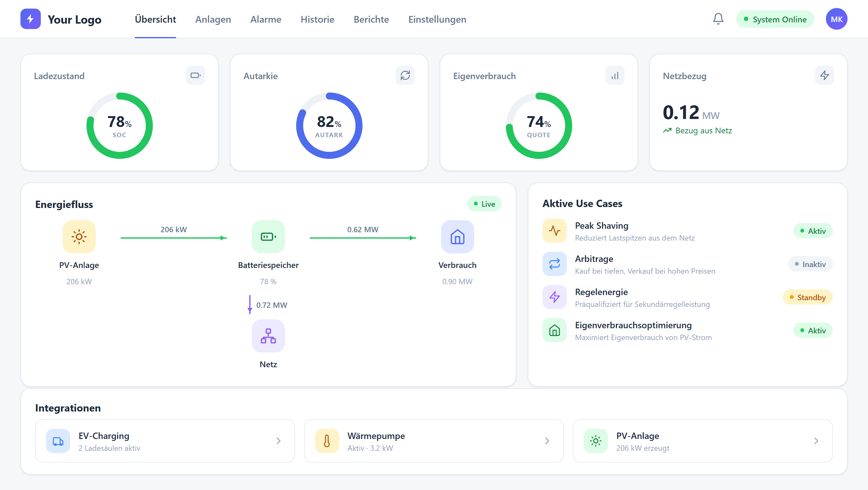
Task: Select the Netz network icon
Action: click(268, 336)
